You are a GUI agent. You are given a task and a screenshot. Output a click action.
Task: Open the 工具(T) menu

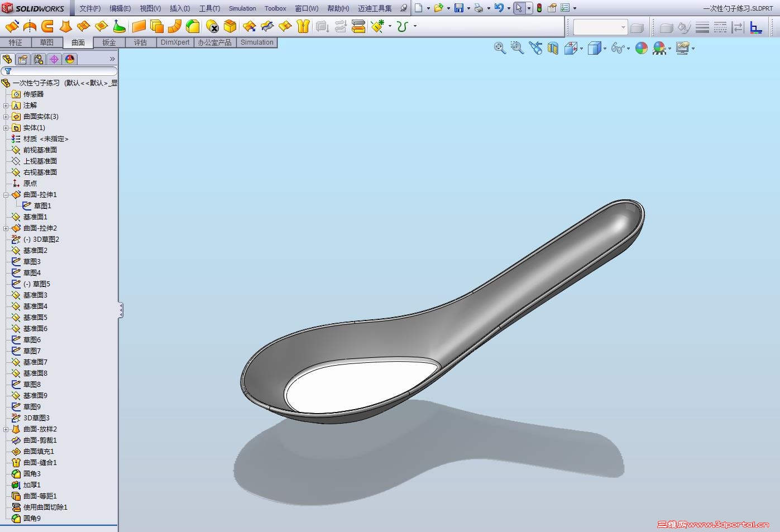[209, 8]
